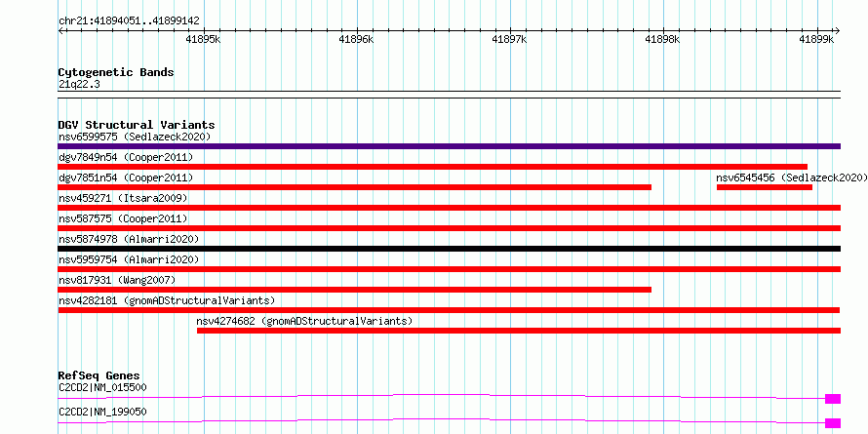Click the 41899k ruler position
Viewport: 868px width, 434px height.
coord(816,39)
